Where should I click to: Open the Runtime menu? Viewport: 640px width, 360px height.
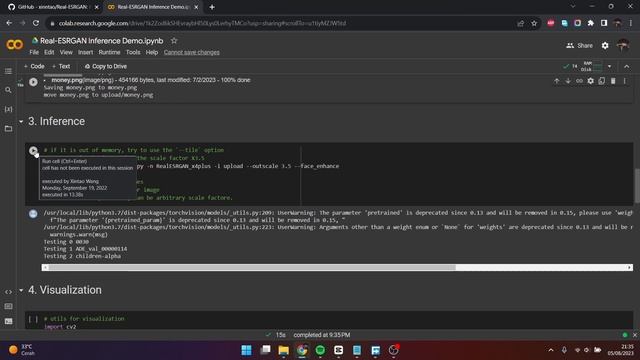tap(109, 52)
